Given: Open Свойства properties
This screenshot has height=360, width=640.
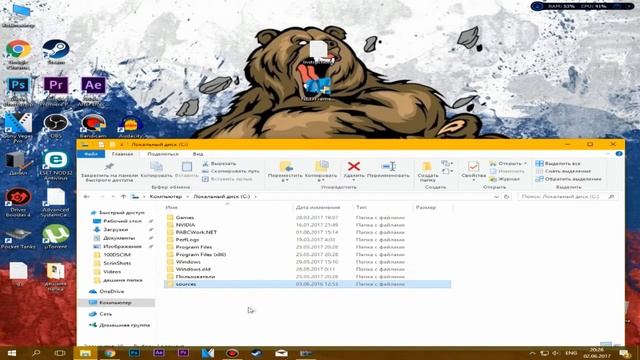Looking at the screenshot, I should click(473, 171).
